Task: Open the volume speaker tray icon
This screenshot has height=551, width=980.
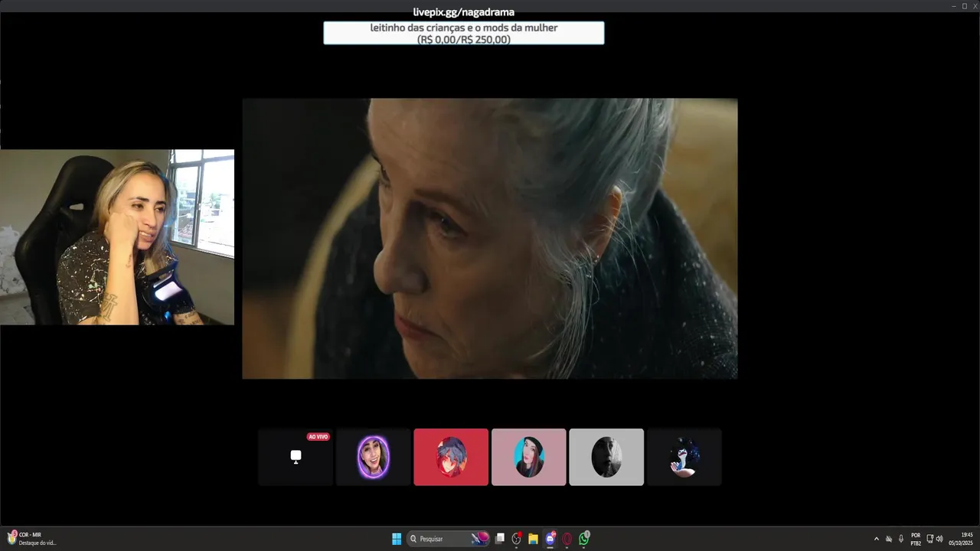Action: click(939, 539)
